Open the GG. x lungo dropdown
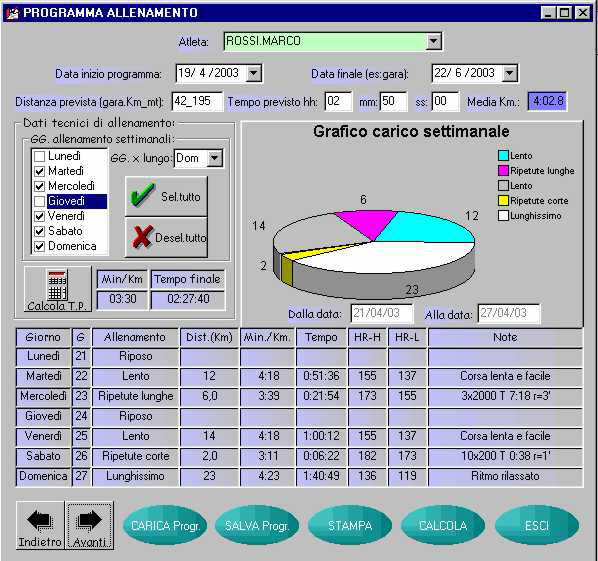The width and height of the screenshot is (598, 561). click(215, 158)
